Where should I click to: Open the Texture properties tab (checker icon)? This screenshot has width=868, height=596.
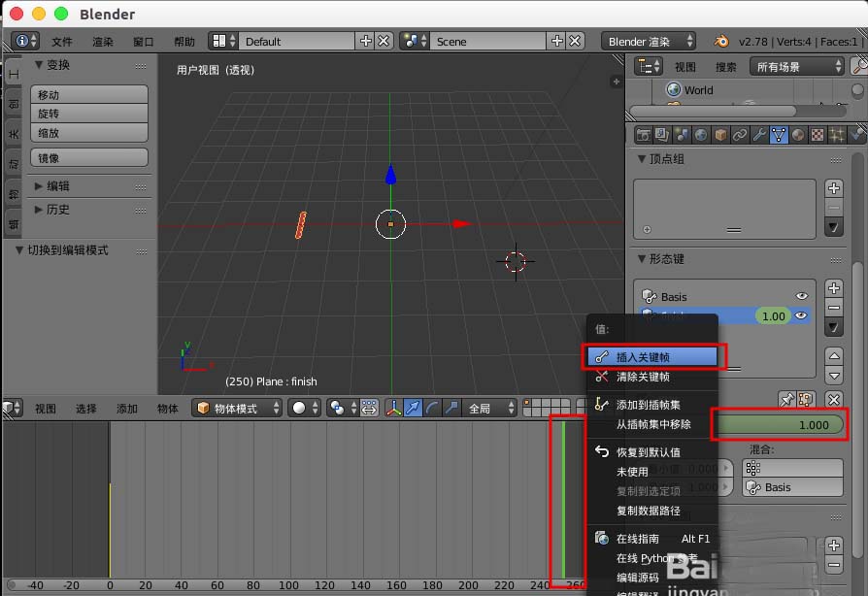coord(818,135)
